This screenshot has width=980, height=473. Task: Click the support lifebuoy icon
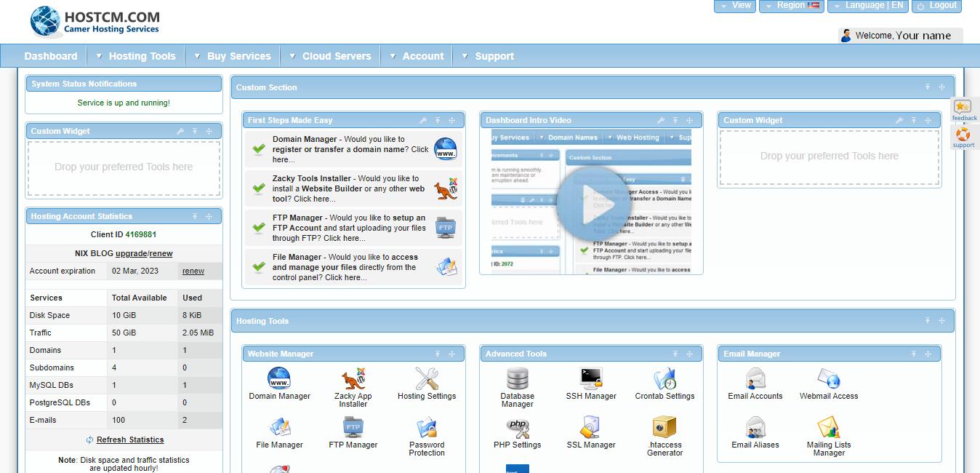pos(963,134)
